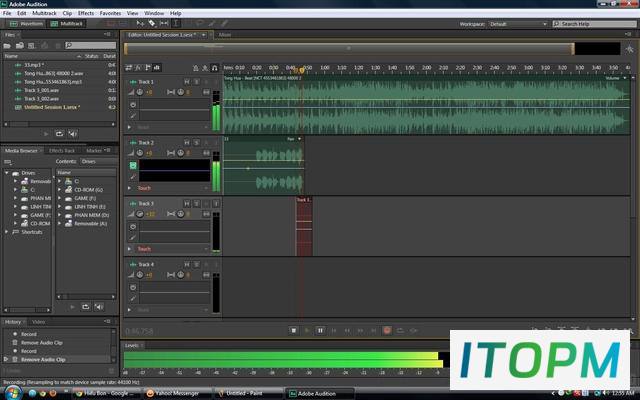
Task: Expand Shortcuts node in Media Browser
Action: [7, 232]
